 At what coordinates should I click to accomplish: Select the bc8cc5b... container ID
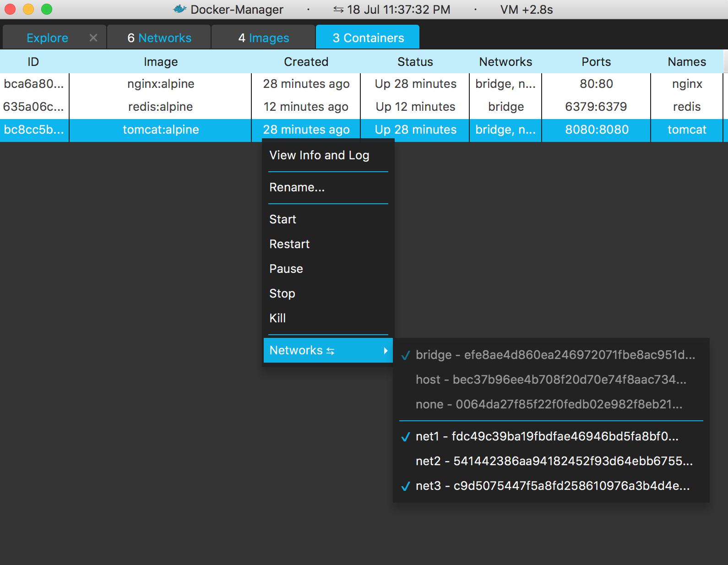34,130
